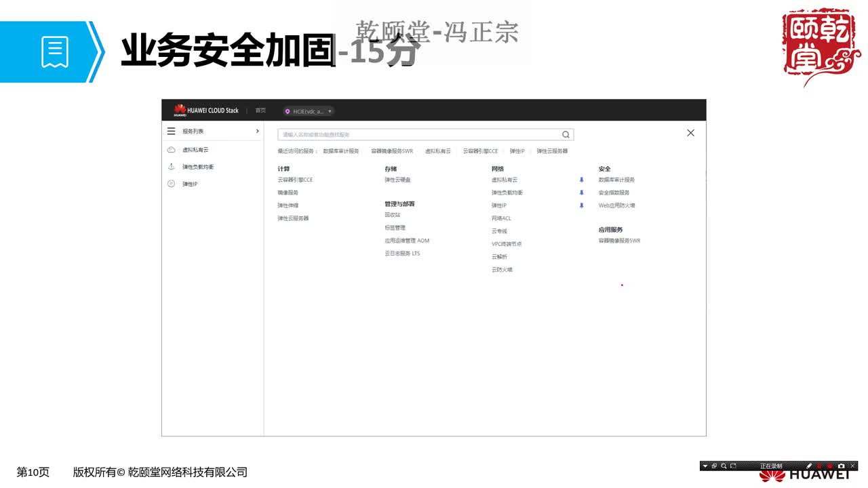Click the Huawei Cloud Stack logo

pos(206,110)
